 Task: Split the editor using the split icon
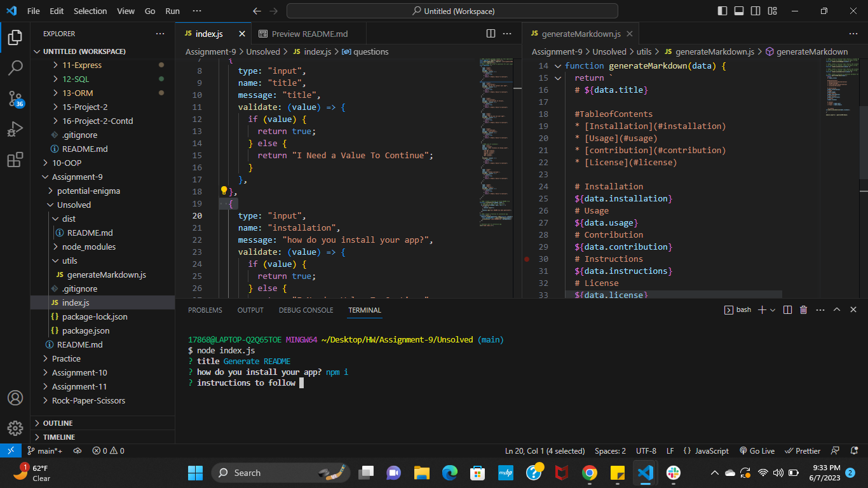click(x=489, y=33)
